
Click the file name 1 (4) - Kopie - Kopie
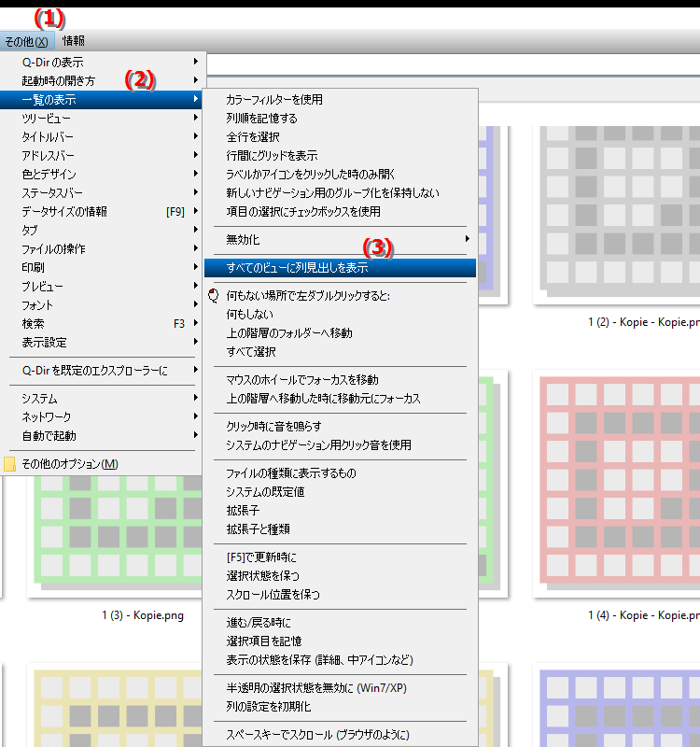tap(644, 615)
